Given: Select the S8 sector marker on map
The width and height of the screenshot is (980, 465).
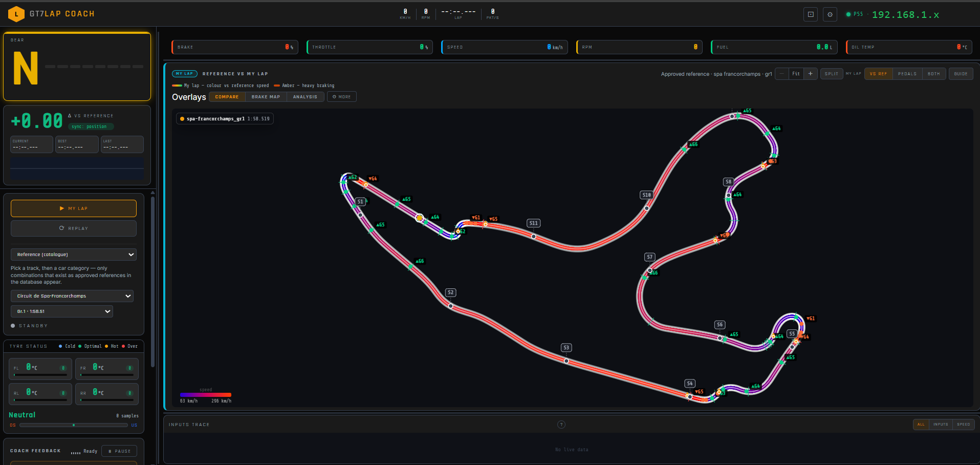Looking at the screenshot, I should [728, 182].
